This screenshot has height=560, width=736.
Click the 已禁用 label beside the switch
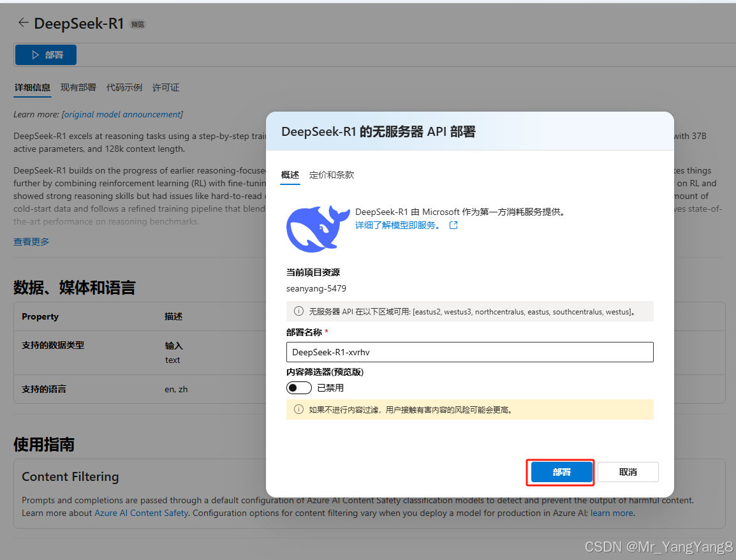click(x=330, y=388)
